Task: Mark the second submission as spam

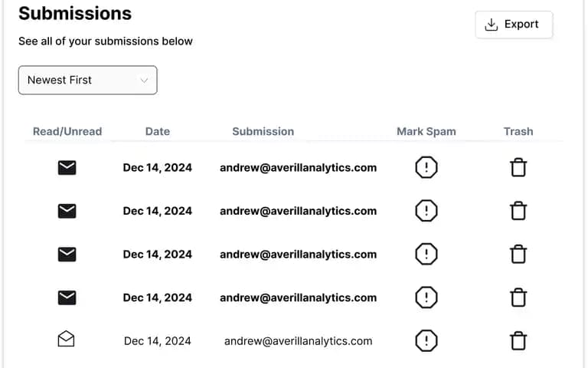Action: point(426,211)
